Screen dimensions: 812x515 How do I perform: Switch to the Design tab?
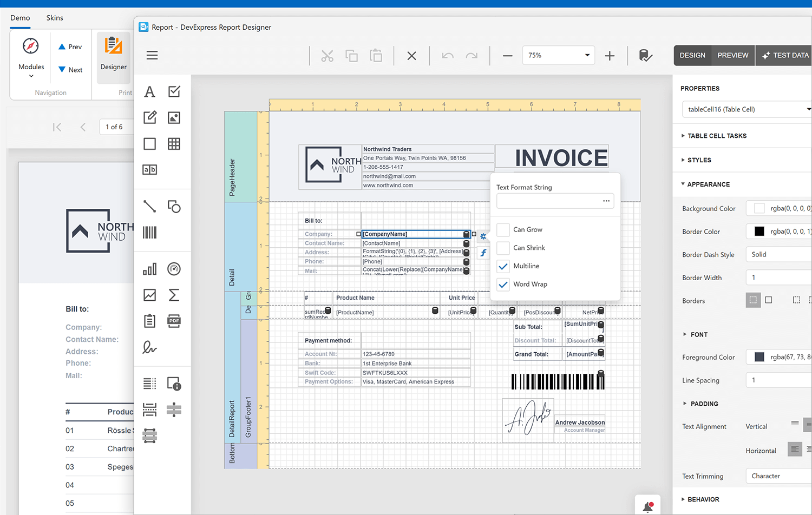pyautogui.click(x=692, y=55)
